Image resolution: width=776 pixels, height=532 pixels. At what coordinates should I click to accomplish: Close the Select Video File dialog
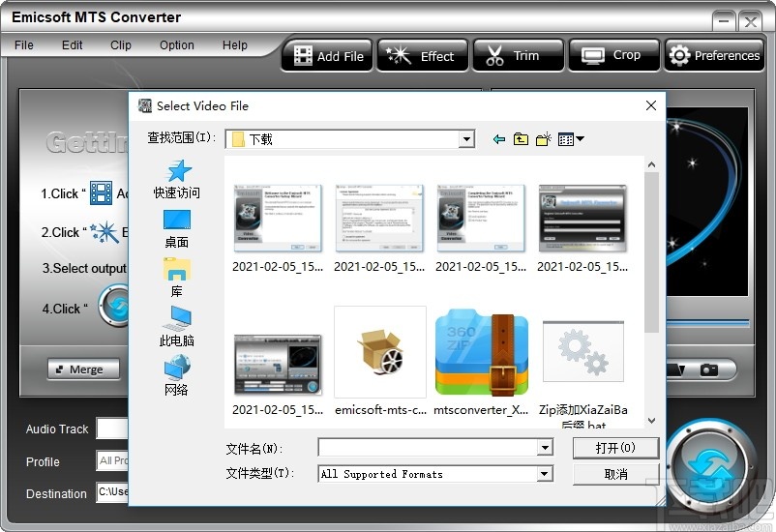coord(651,105)
